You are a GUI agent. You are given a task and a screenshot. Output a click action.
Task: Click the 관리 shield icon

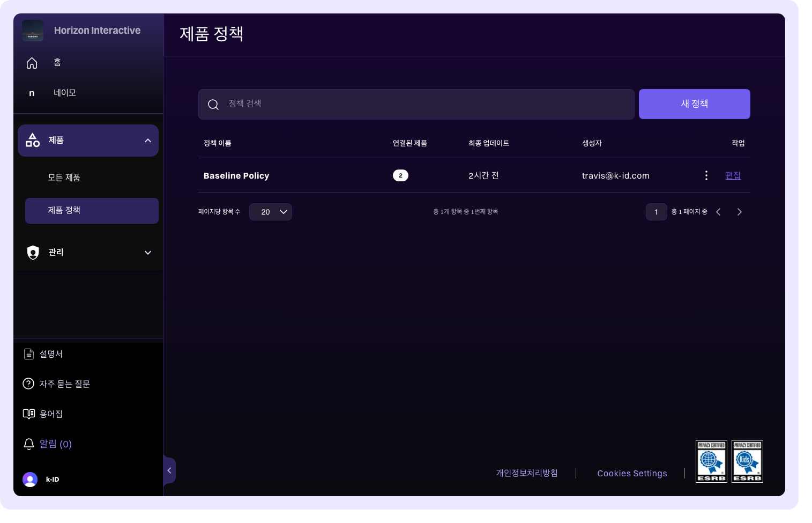[x=33, y=252]
